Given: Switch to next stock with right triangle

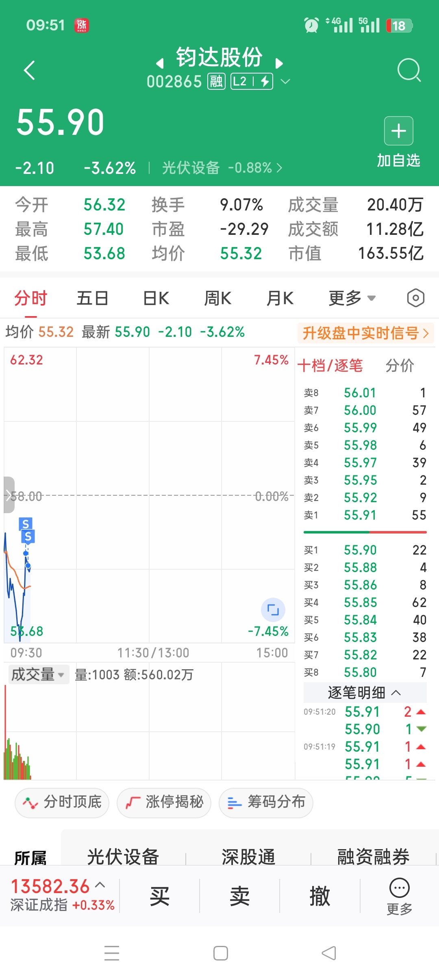Looking at the screenshot, I should 279,63.
